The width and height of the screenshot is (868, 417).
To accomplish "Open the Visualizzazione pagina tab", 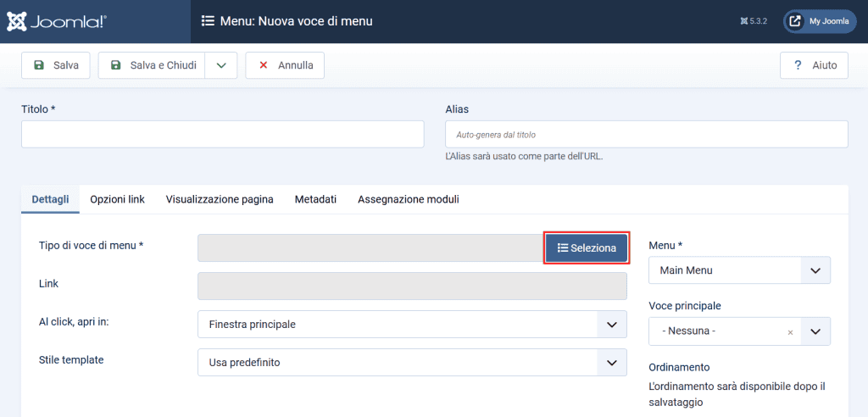I will click(x=220, y=199).
